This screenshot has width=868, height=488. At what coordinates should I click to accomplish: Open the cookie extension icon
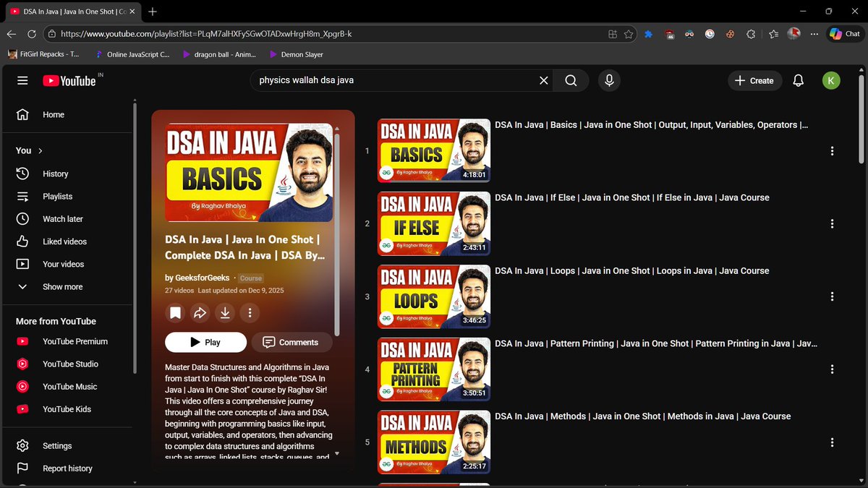pos(731,34)
